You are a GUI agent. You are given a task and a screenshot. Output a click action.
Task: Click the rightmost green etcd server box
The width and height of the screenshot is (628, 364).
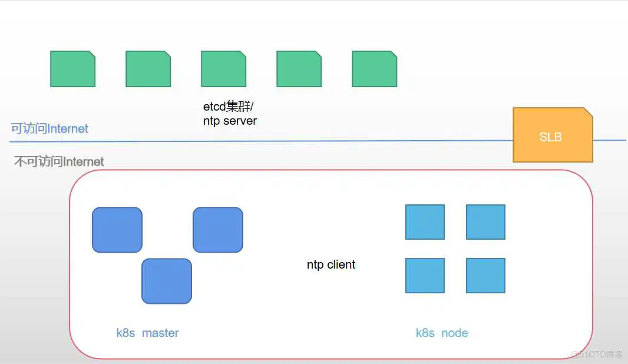click(x=374, y=69)
